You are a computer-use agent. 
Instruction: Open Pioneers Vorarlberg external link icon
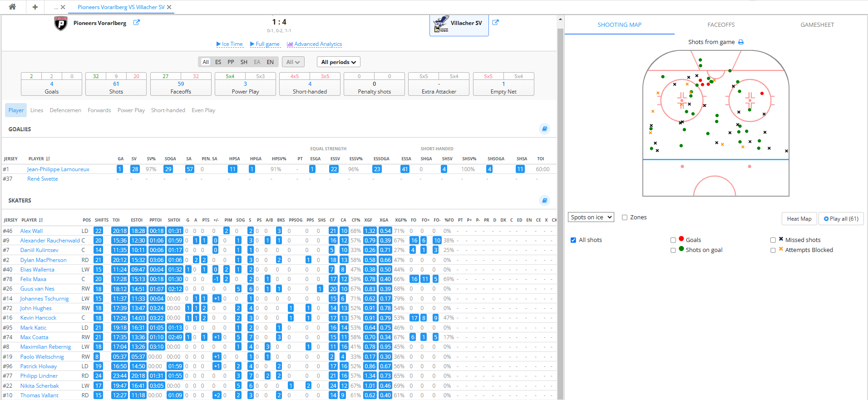tap(136, 23)
